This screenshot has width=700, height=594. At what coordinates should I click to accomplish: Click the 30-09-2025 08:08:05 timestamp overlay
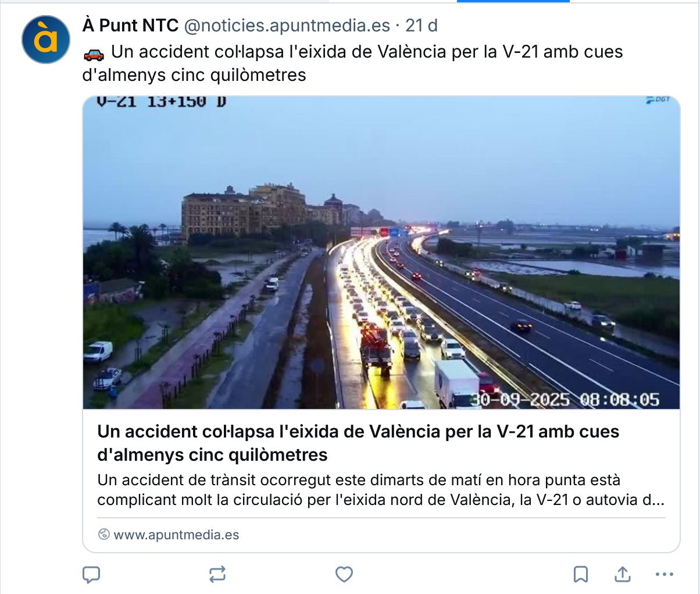click(x=565, y=400)
